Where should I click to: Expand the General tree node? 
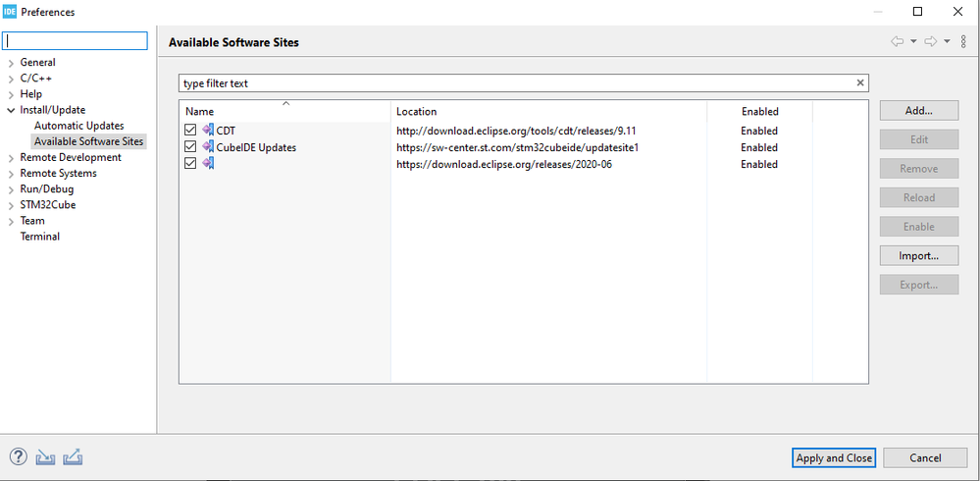pyautogui.click(x=11, y=63)
